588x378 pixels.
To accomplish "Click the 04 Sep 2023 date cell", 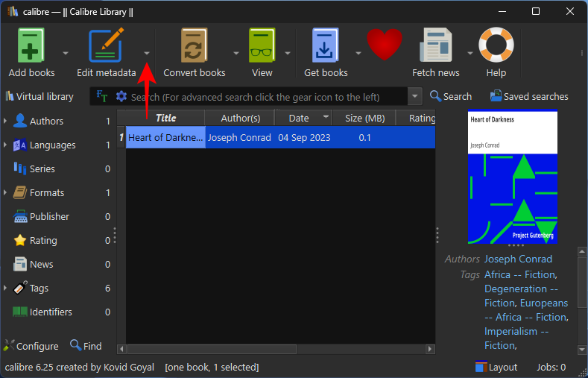I will [x=304, y=138].
